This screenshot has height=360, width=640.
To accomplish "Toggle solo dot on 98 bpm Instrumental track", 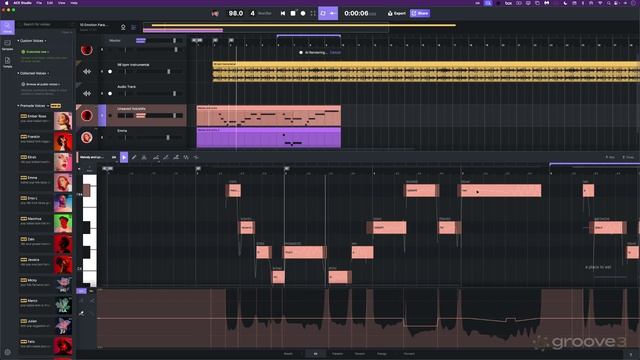I will click(x=110, y=71).
